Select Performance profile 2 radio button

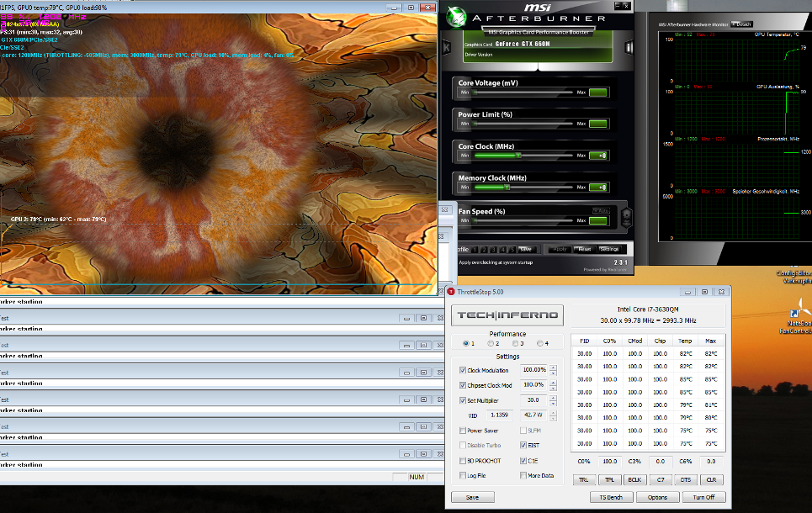pyautogui.click(x=491, y=343)
